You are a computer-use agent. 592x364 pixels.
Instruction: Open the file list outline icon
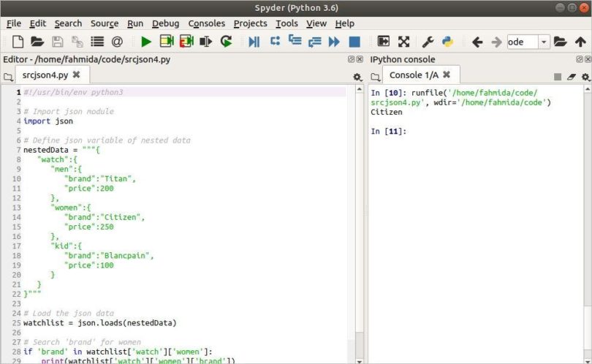click(x=97, y=42)
